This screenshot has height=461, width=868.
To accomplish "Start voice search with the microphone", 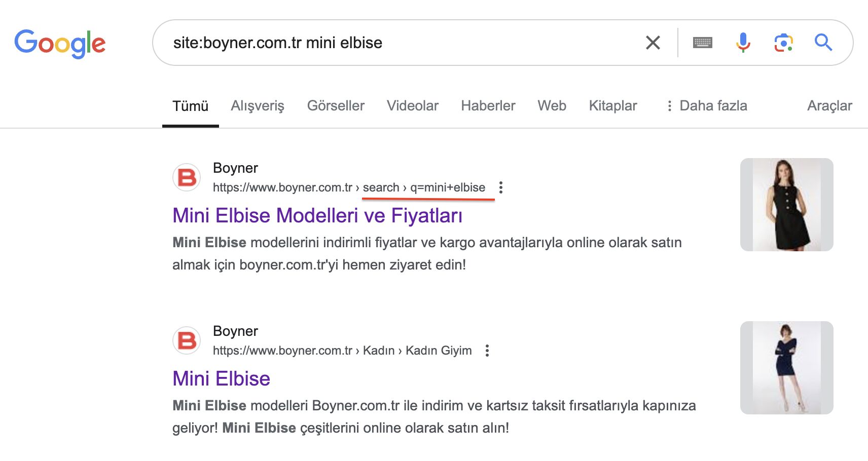I will [x=743, y=43].
